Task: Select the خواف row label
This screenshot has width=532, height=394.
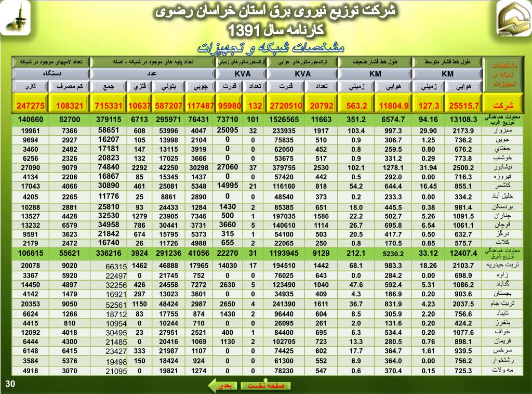Action: click(502, 332)
